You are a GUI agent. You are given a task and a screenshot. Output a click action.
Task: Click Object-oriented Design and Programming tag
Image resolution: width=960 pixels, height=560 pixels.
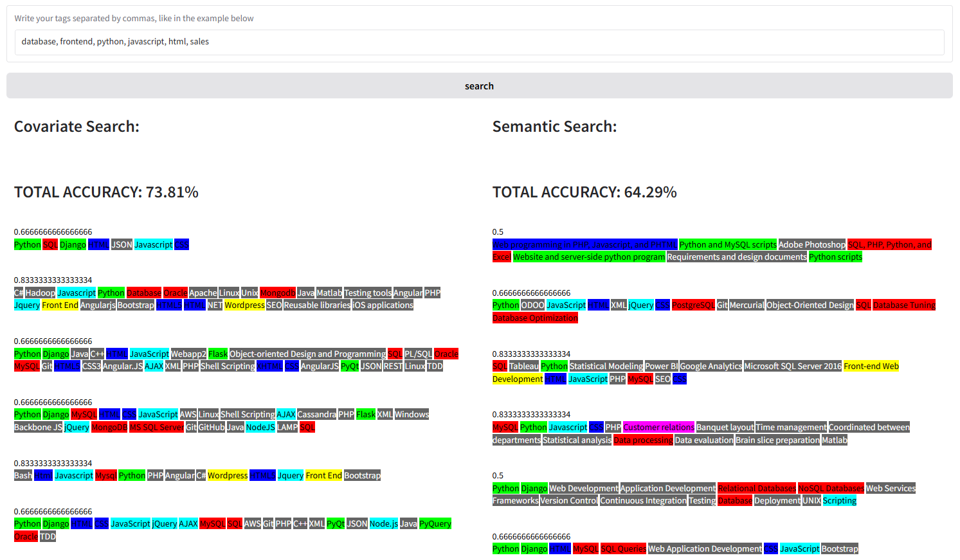click(307, 354)
